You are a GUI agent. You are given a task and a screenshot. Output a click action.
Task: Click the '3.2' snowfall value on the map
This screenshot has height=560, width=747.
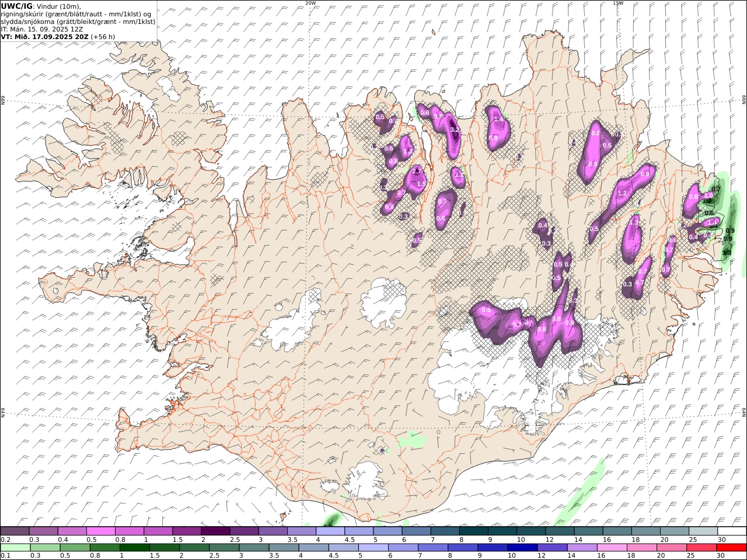coord(455,130)
